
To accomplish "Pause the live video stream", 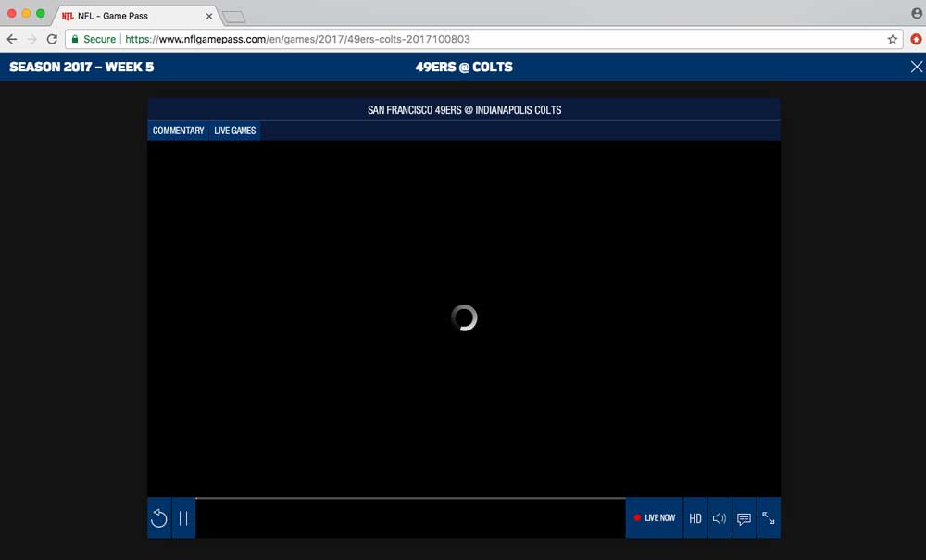I will [x=183, y=518].
